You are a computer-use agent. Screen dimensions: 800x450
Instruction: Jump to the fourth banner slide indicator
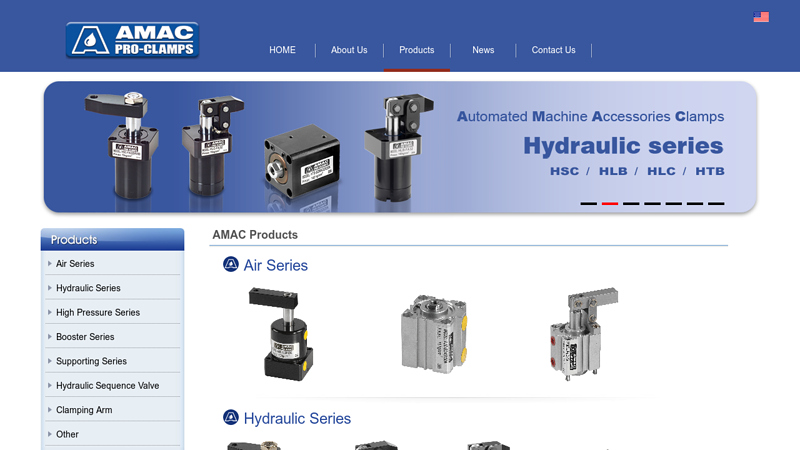[652, 204]
